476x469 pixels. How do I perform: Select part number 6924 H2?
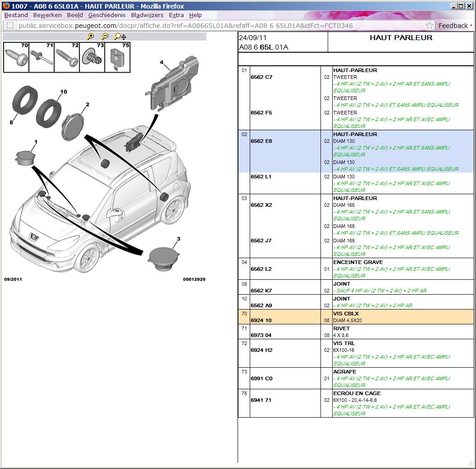pos(262,350)
